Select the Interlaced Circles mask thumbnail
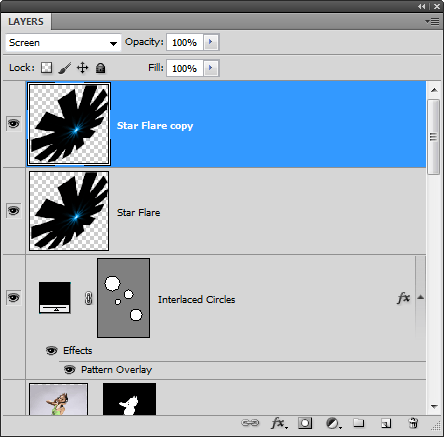Screen dimensions: 444x437 tap(124, 298)
